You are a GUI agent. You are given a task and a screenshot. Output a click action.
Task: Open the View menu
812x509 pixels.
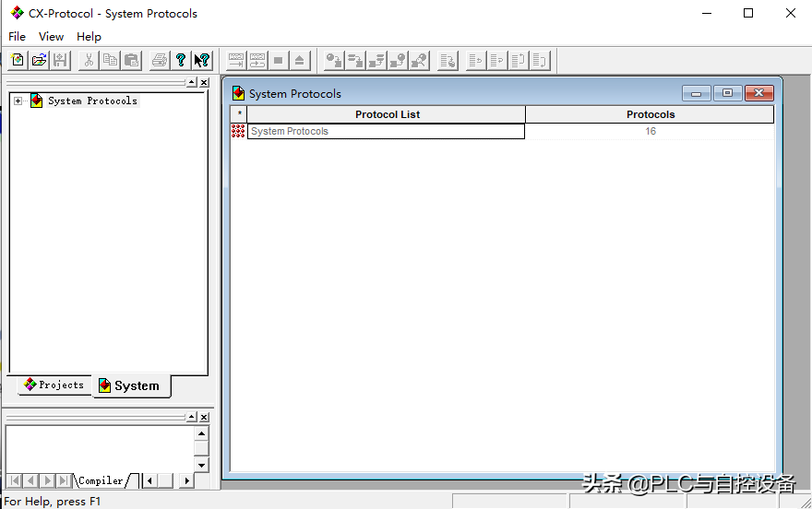click(x=51, y=37)
